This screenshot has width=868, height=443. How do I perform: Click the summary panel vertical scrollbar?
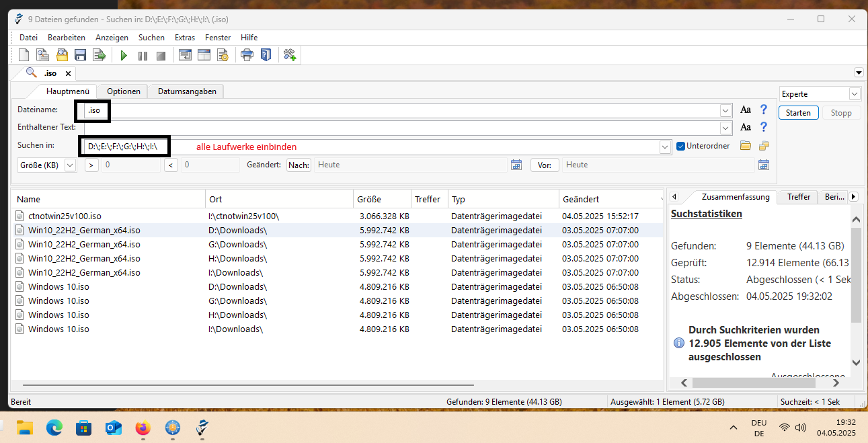[x=856, y=275]
